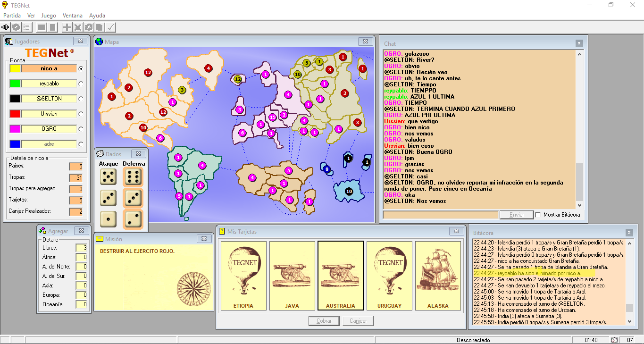Click the blue color swatch beside adre

click(15, 144)
